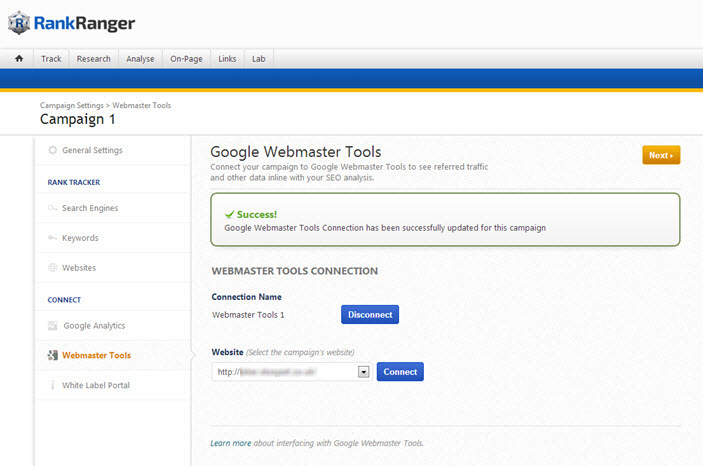Click the General Settings gear icon

pos(52,150)
